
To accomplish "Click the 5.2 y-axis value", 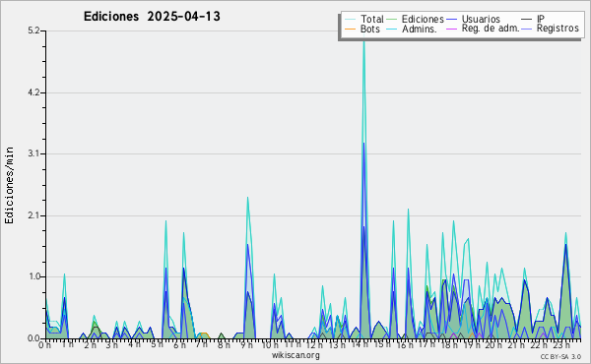I will (33, 30).
